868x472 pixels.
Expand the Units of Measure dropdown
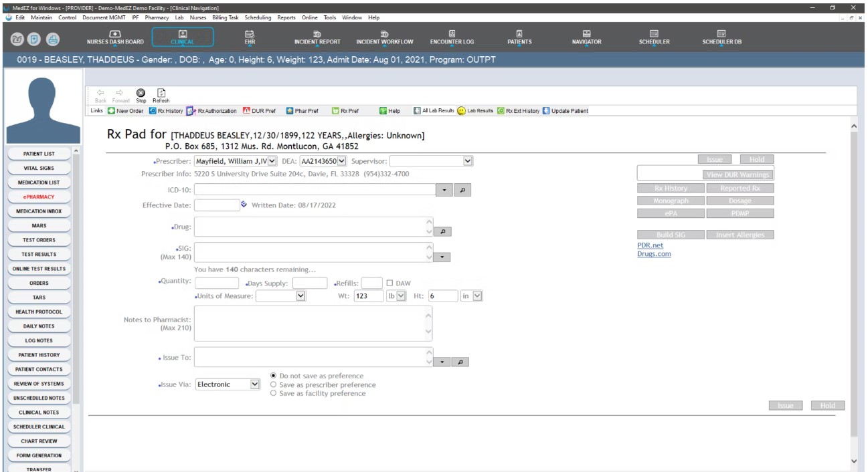click(x=300, y=296)
